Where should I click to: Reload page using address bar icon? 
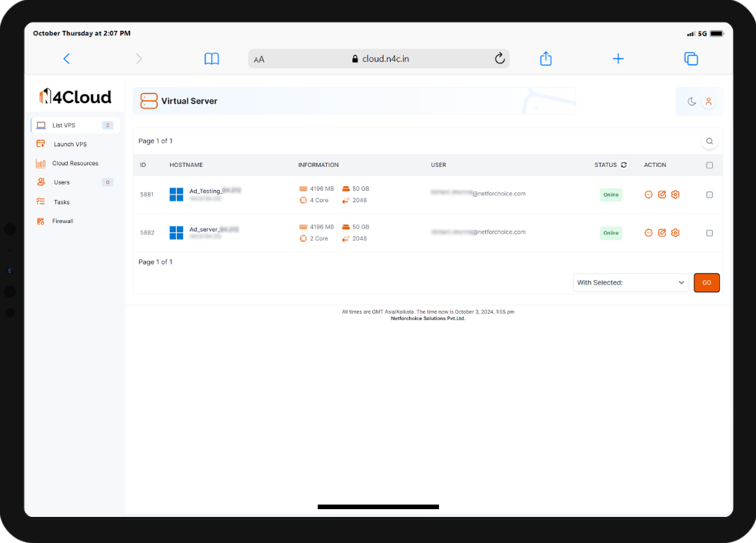tap(499, 59)
